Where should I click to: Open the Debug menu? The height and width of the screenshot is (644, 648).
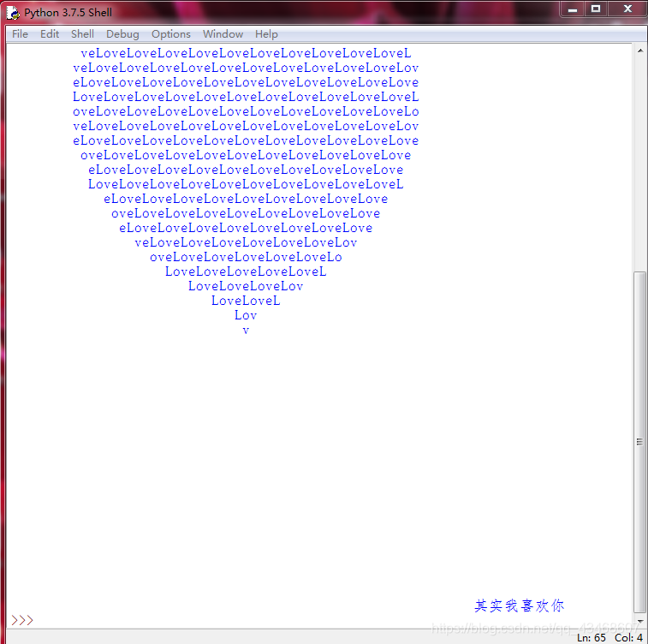pos(122,34)
